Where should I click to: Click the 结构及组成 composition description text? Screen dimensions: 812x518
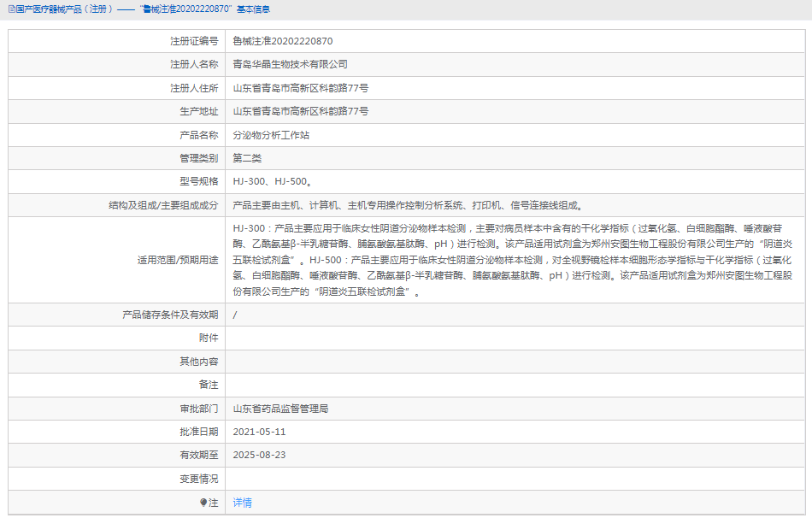pos(408,205)
